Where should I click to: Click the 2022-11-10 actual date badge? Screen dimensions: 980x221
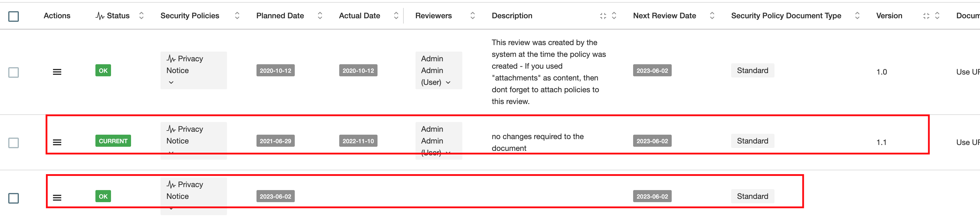[358, 141]
